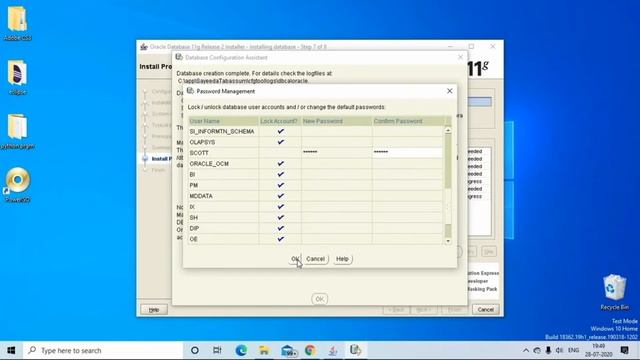Click Help in Oracle installer window

[154, 310]
